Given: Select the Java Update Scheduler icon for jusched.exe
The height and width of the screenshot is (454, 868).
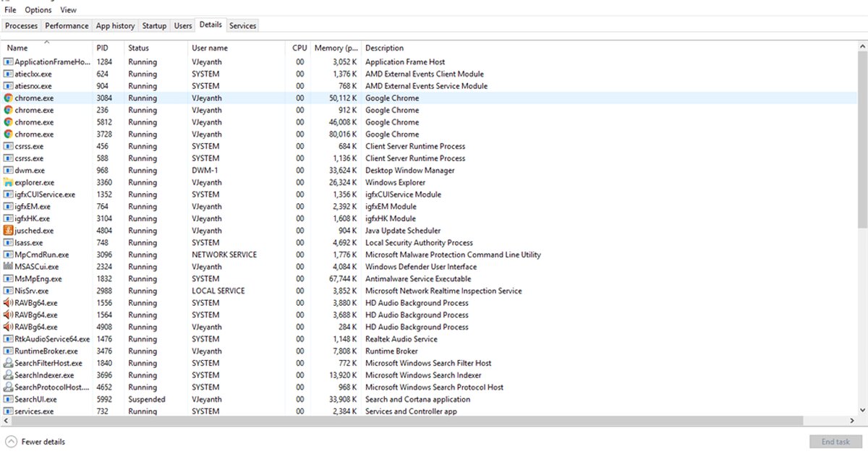Looking at the screenshot, I should click(x=7, y=231).
